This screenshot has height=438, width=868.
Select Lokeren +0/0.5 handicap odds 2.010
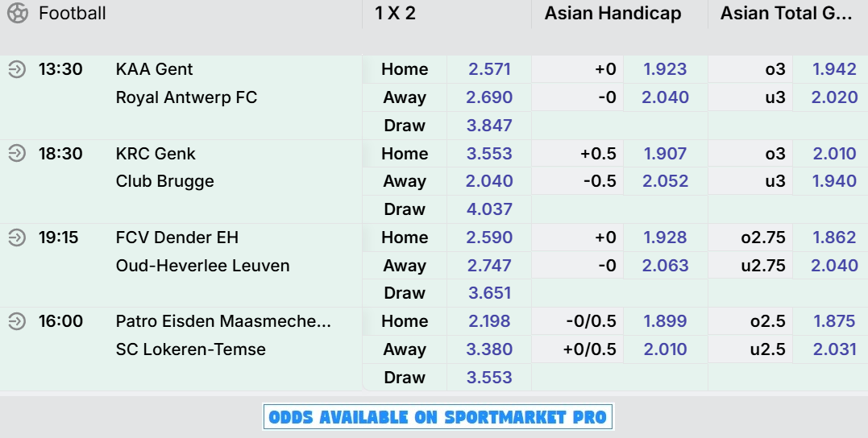point(666,349)
